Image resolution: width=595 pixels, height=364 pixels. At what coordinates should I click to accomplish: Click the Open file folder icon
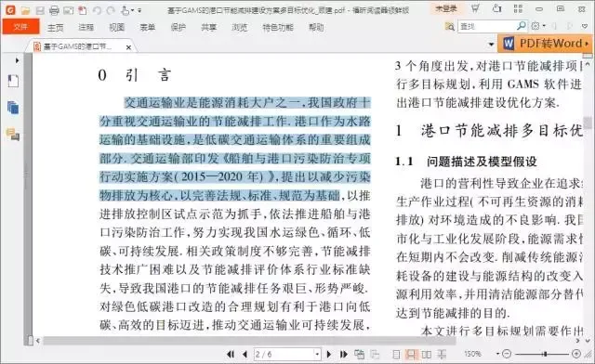point(25,10)
